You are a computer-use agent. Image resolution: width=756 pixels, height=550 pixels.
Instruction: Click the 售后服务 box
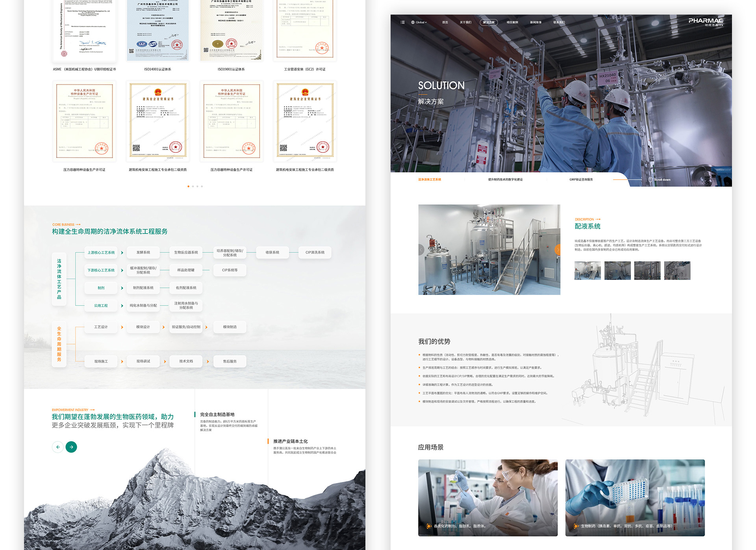pos(230,361)
